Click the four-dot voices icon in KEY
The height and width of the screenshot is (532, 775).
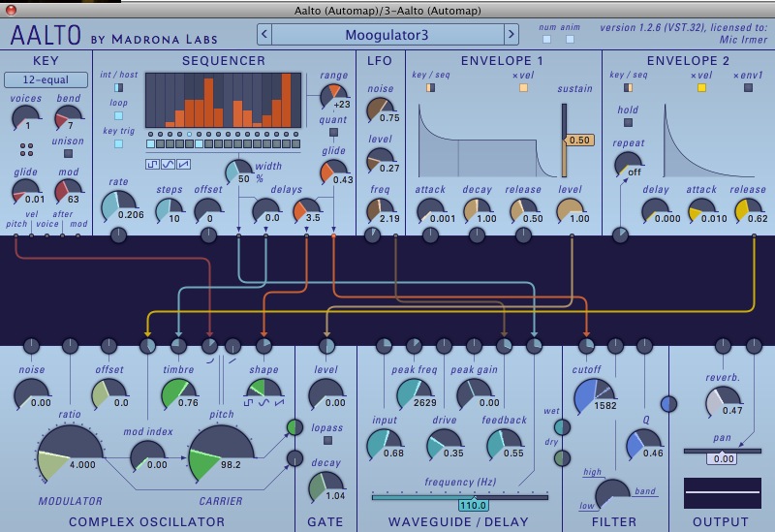[27, 150]
